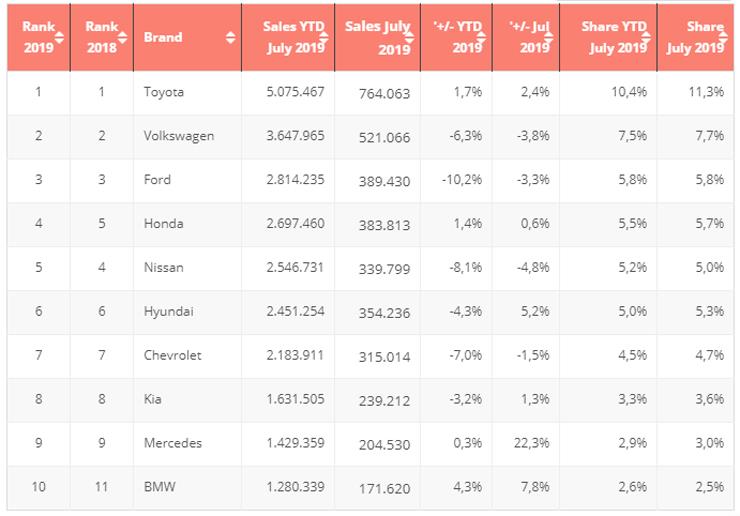Click the Hyundai brand entry

click(168, 312)
